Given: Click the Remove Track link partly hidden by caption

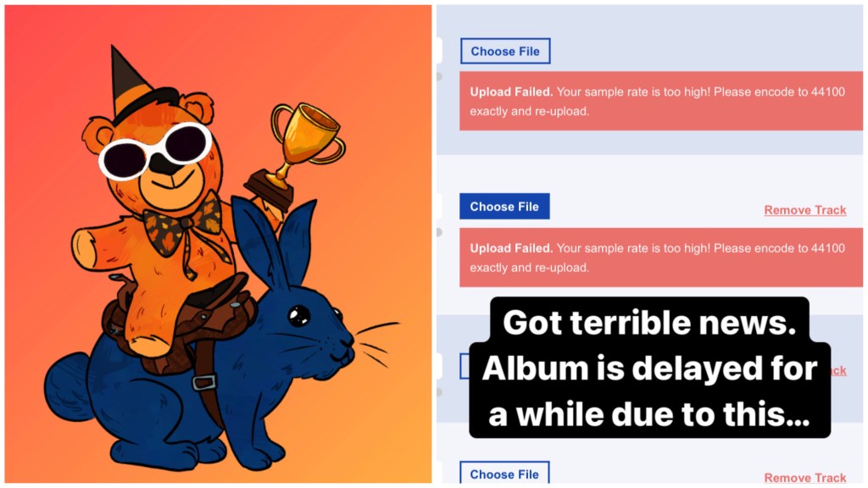Looking at the screenshot, I should pos(838,371).
